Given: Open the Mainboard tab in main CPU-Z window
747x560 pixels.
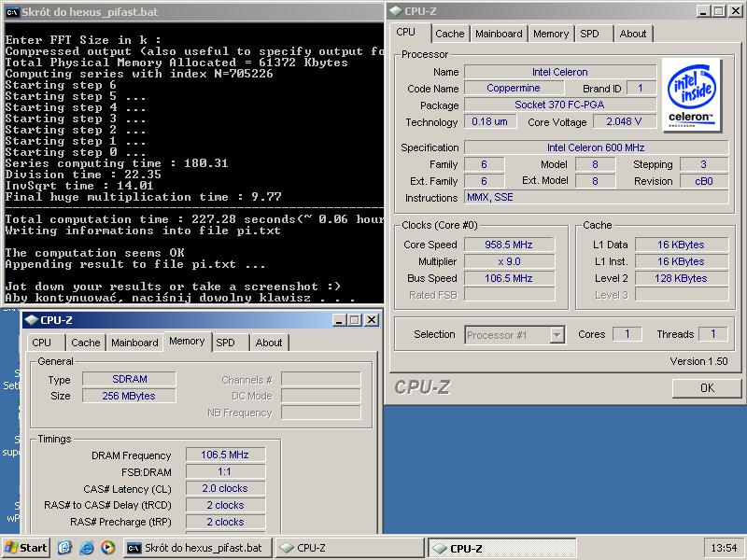Looking at the screenshot, I should point(499,34).
